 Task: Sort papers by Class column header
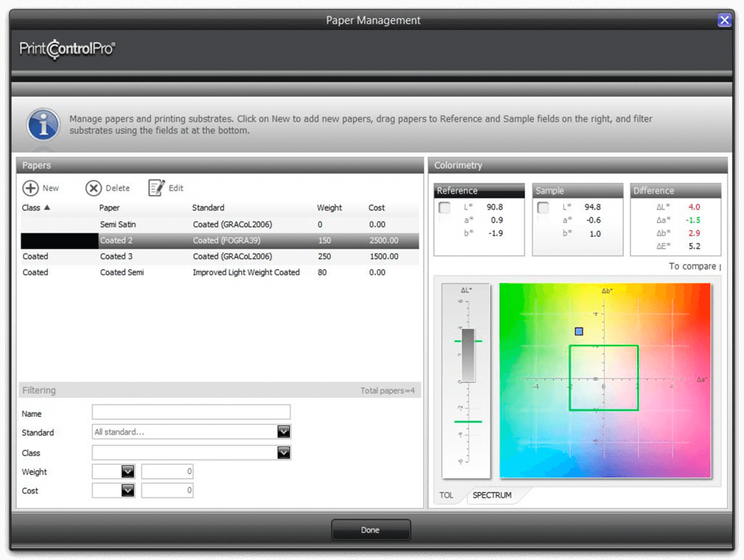36,208
